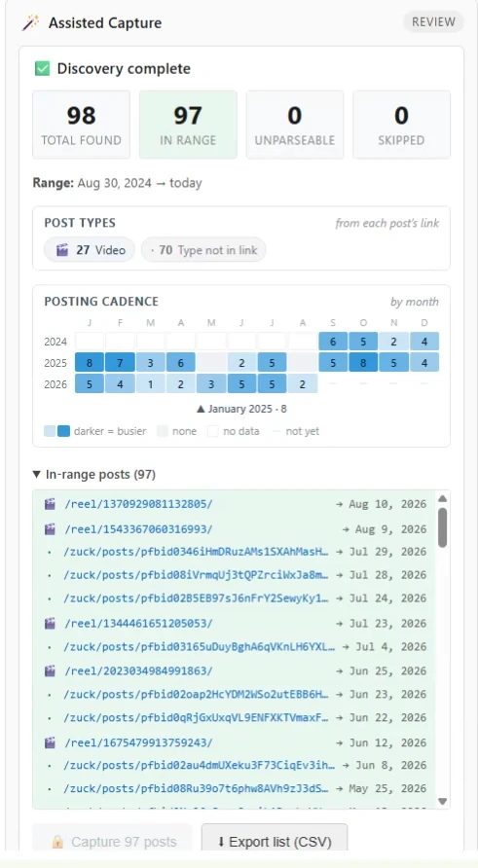Click the clapperboard icon in Video chip
Image resolution: width=478 pixels, height=868 pixels.
point(62,250)
